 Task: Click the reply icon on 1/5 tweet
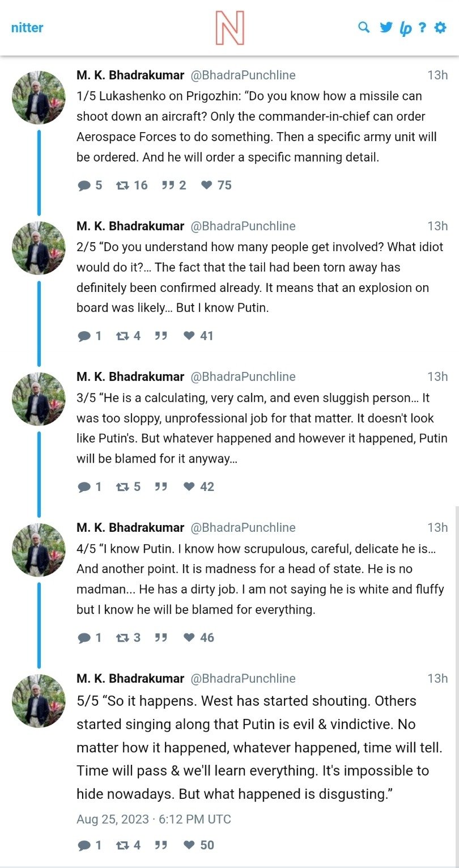(x=84, y=185)
